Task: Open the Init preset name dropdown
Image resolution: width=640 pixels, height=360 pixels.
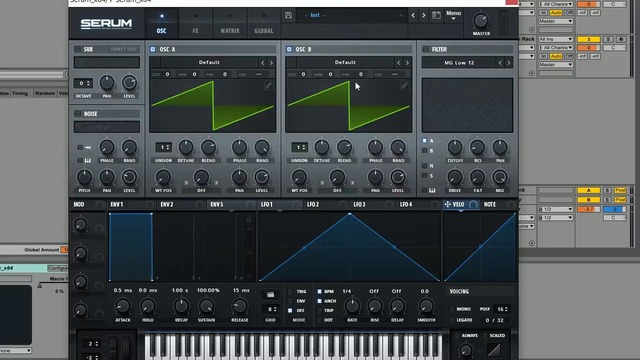Action: [x=353, y=16]
